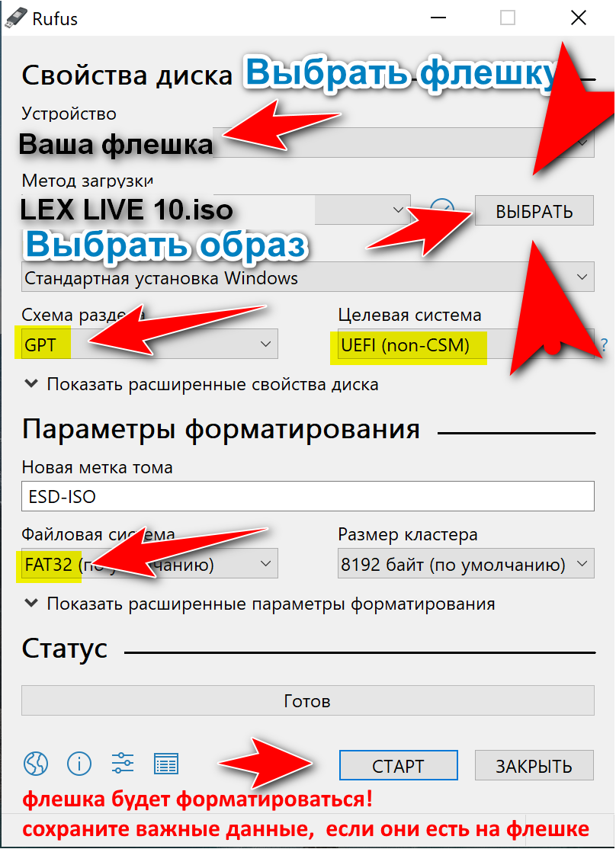The width and height of the screenshot is (616, 849).
Task: Click the Свойства диска heading
Action: (x=127, y=75)
